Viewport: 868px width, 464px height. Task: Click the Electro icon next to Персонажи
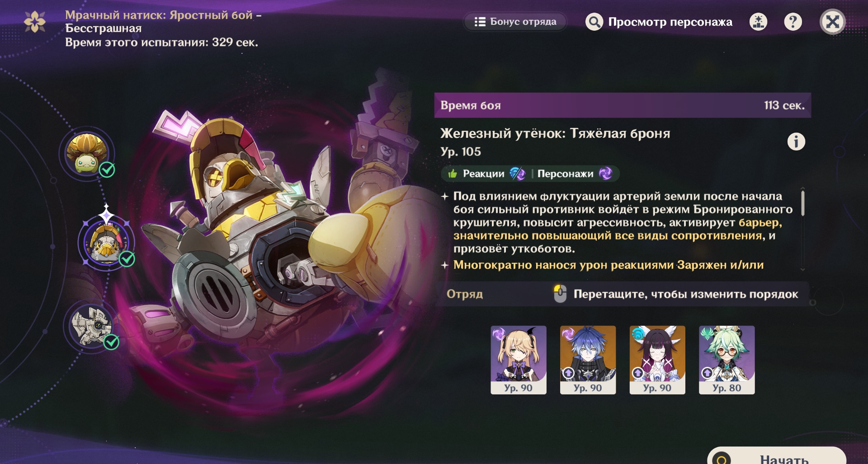pos(605,173)
